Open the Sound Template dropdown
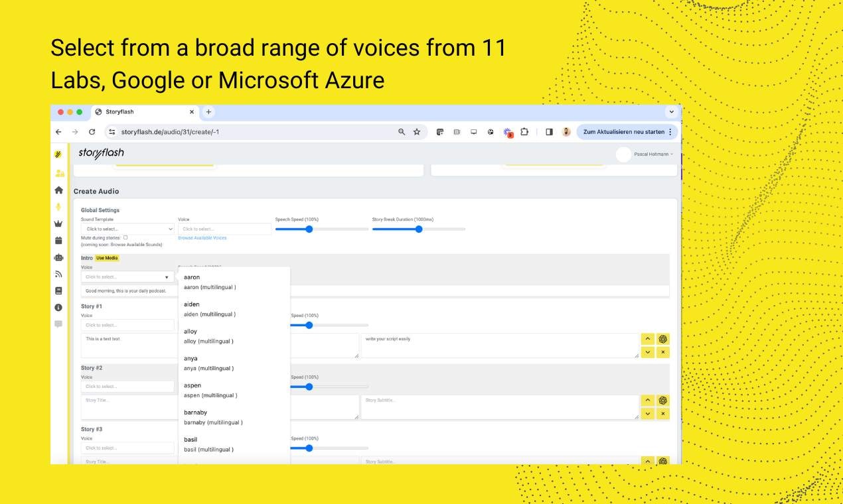Screen dimensions: 843x504 127,229
